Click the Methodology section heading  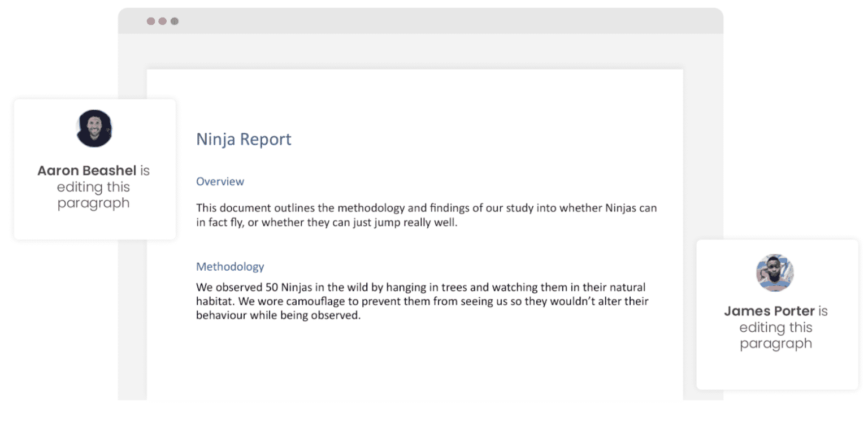[x=230, y=266]
